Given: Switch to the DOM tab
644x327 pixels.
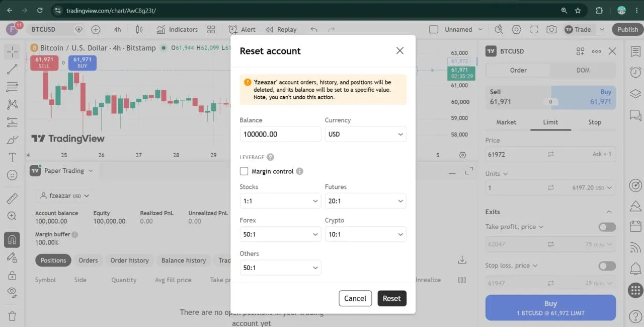Looking at the screenshot, I should [x=583, y=70].
